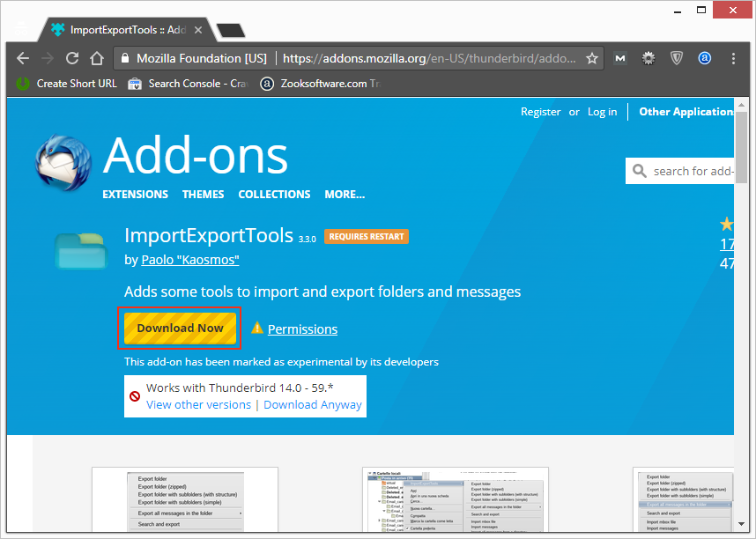Viewport: 756px width, 539px height.
Task: Click the yellow Download Now button
Action: point(180,329)
